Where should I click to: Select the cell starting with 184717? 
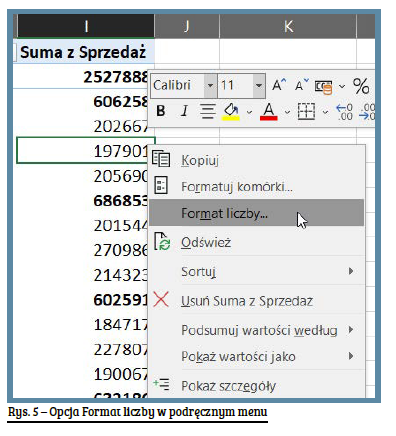point(81,324)
